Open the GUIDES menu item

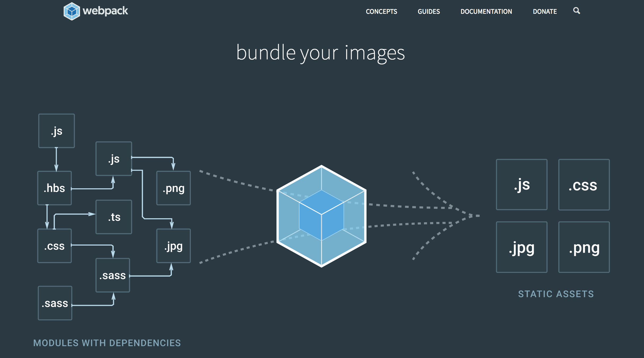(429, 11)
